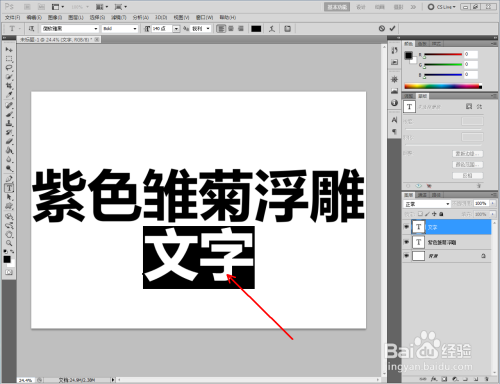Select the 紫色雏菊浮雕 text layer thumbnail
The height and width of the screenshot is (384, 500).
(x=419, y=242)
